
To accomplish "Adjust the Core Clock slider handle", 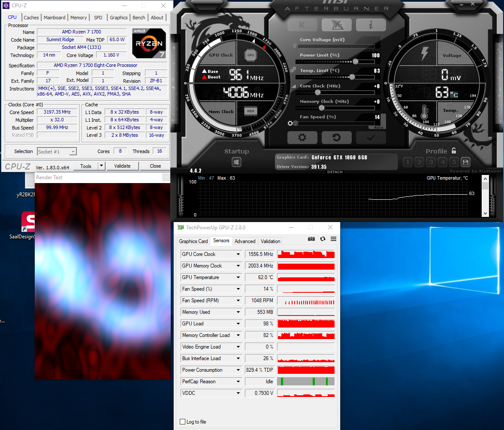I will coord(318,92).
